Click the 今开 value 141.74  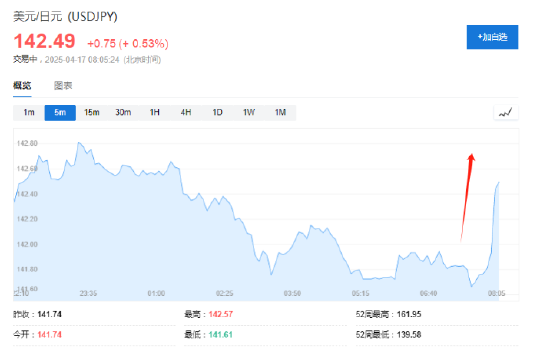[x=49, y=335]
